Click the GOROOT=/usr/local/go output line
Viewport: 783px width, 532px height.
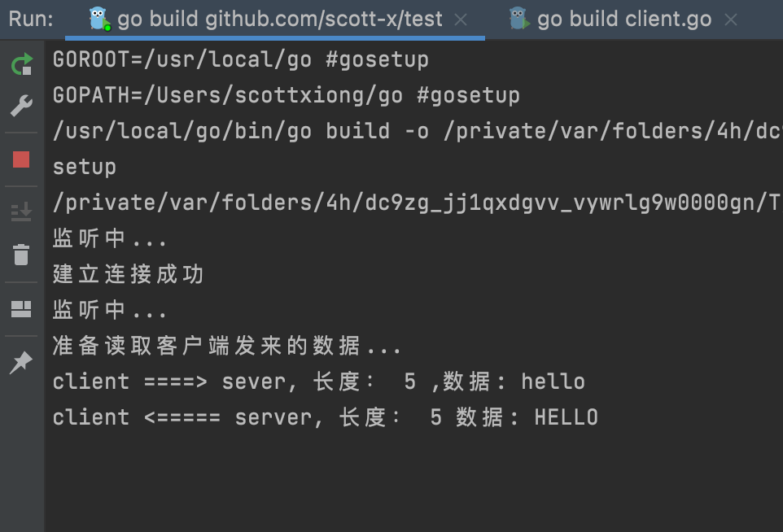241,59
